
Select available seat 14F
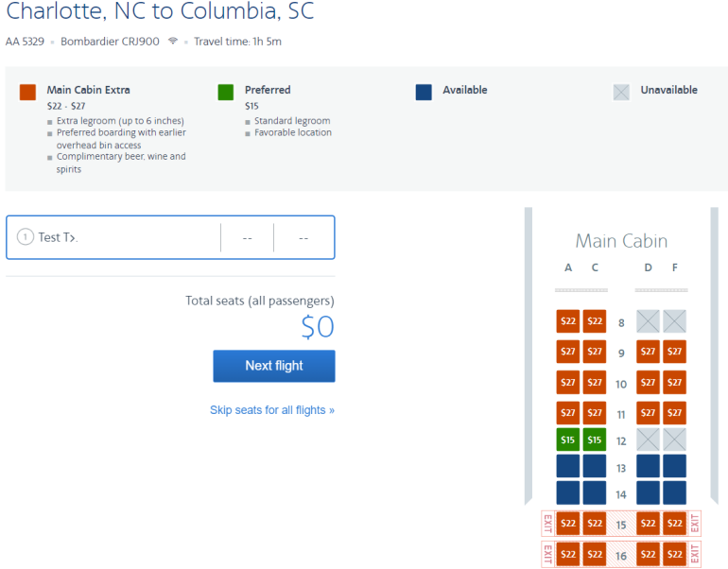point(674,492)
